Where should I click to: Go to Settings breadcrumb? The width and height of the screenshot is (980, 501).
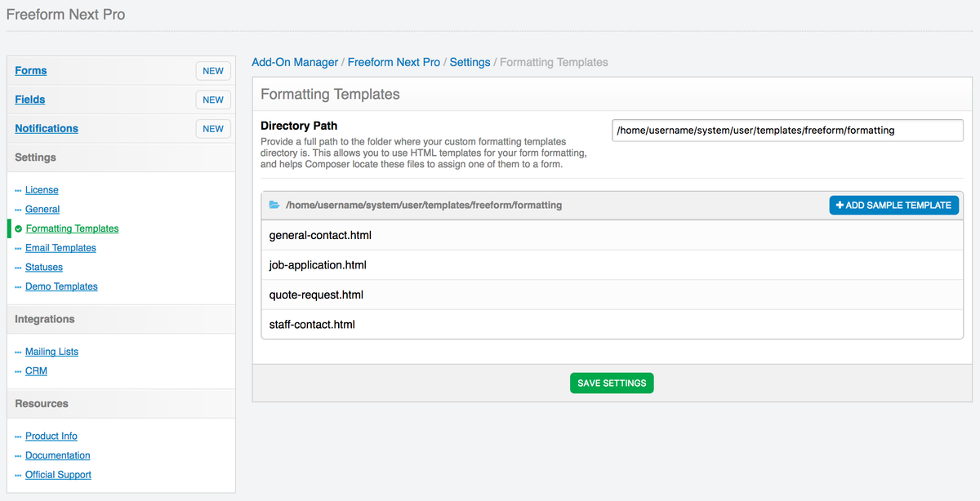(470, 62)
